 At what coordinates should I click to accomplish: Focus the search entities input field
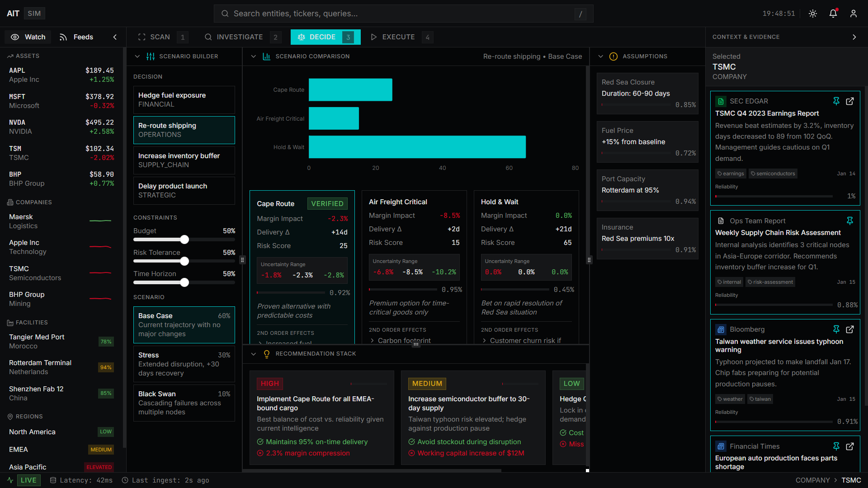click(403, 14)
